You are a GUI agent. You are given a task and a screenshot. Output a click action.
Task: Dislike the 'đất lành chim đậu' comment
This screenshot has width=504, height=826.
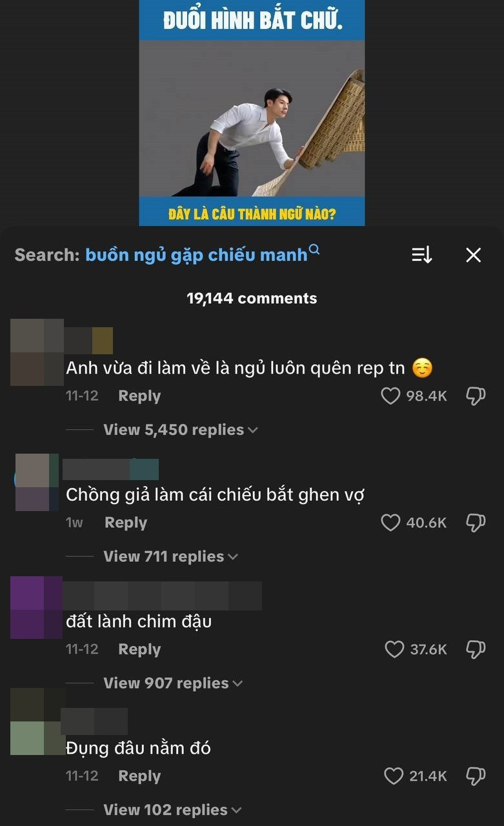476,649
